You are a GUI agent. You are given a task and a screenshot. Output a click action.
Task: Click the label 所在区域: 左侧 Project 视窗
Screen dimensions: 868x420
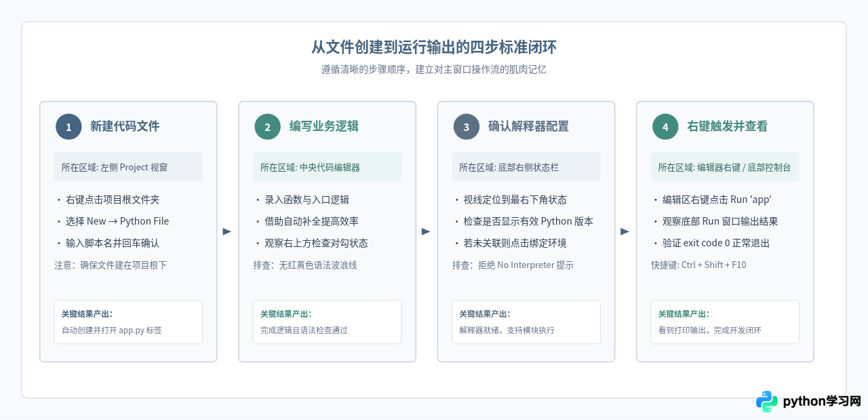coord(114,167)
